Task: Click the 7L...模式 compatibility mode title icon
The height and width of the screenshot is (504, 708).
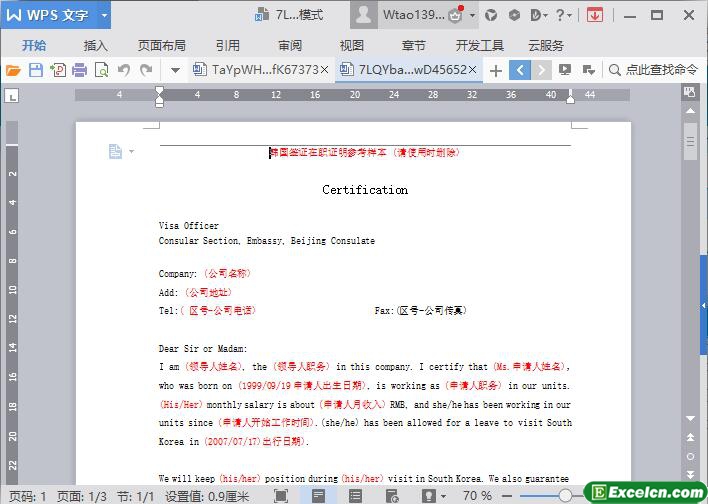Action: point(262,15)
